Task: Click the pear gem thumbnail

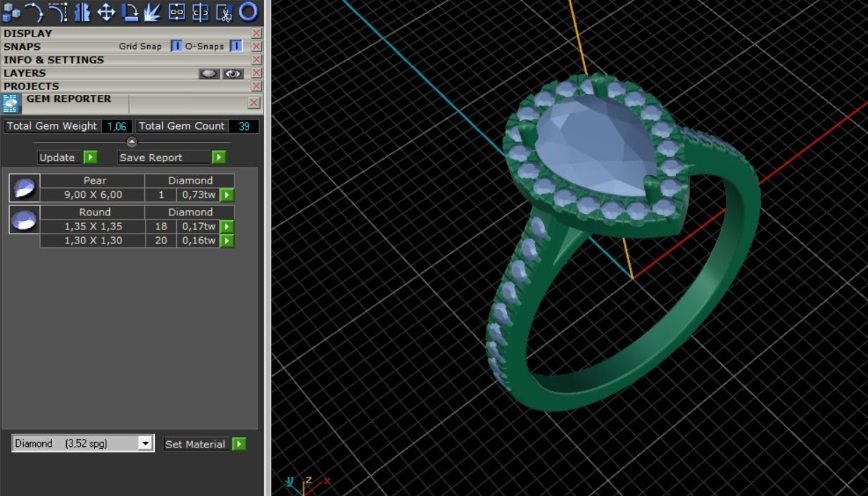Action: (x=25, y=188)
